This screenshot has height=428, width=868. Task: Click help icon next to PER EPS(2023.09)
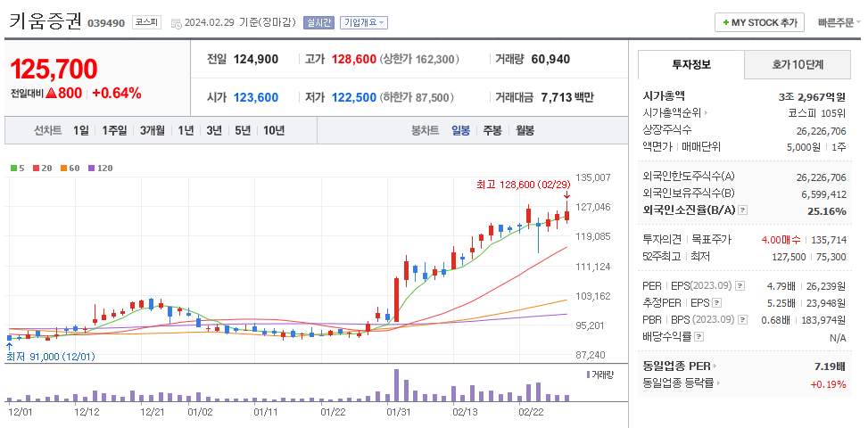pos(740,286)
